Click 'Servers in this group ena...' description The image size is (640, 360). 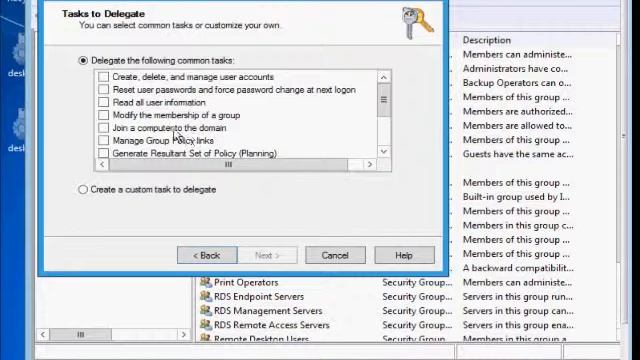(518, 325)
